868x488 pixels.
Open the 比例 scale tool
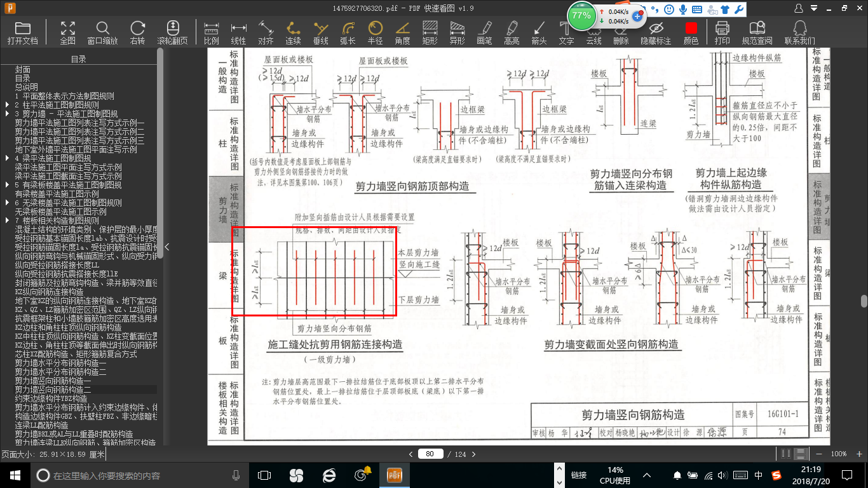click(212, 32)
